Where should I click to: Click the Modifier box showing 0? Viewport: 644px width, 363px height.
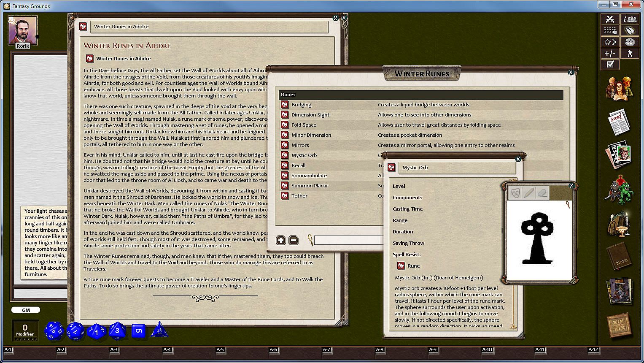(25, 330)
